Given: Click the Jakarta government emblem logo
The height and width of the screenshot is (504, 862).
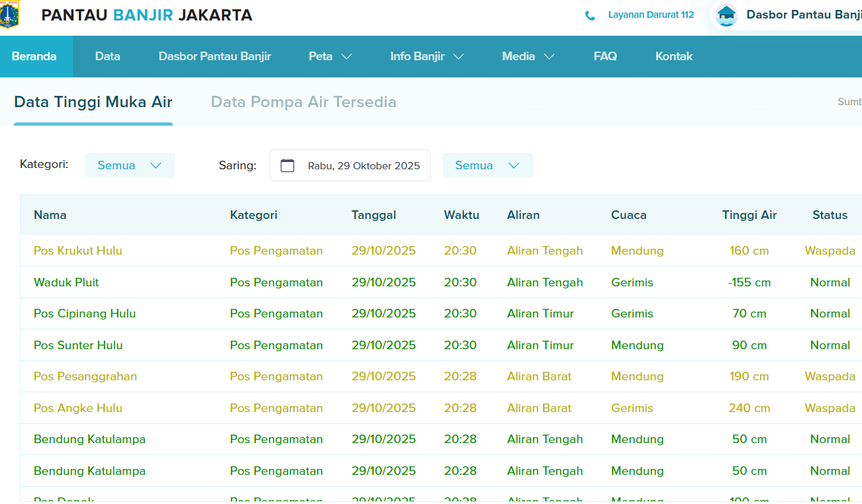Looking at the screenshot, I should click(11, 15).
